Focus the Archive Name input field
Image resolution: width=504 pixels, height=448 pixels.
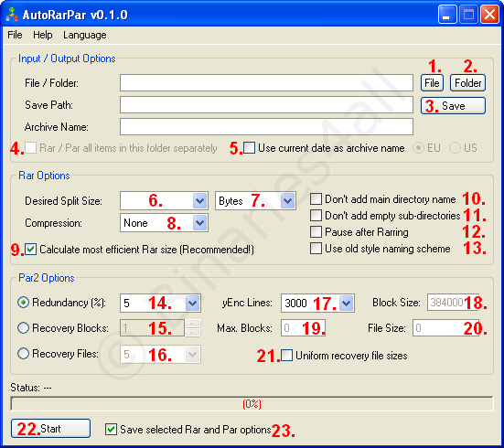266,126
